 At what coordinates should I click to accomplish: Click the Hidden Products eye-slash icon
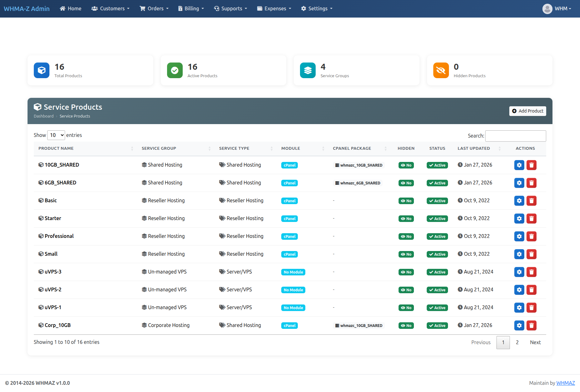pyautogui.click(x=441, y=70)
